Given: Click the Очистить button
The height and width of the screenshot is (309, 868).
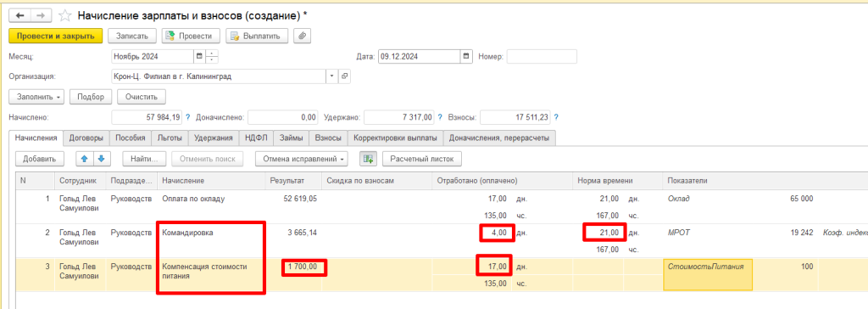Looking at the screenshot, I should pos(142,97).
